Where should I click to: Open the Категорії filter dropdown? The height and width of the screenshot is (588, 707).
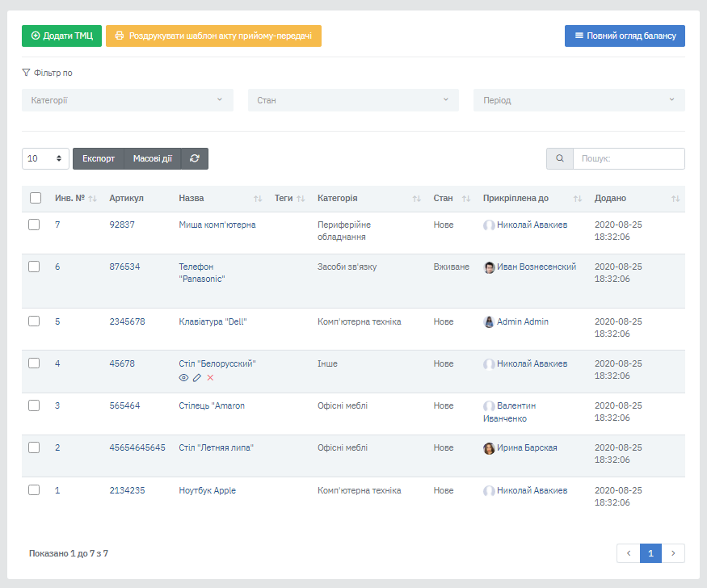pyautogui.click(x=128, y=100)
